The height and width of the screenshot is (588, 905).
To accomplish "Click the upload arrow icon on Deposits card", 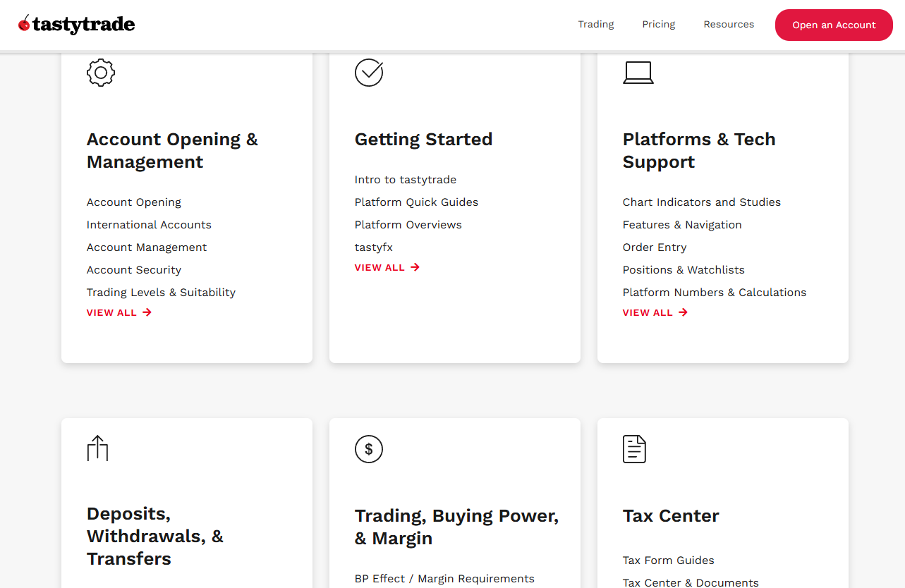I will pyautogui.click(x=97, y=448).
